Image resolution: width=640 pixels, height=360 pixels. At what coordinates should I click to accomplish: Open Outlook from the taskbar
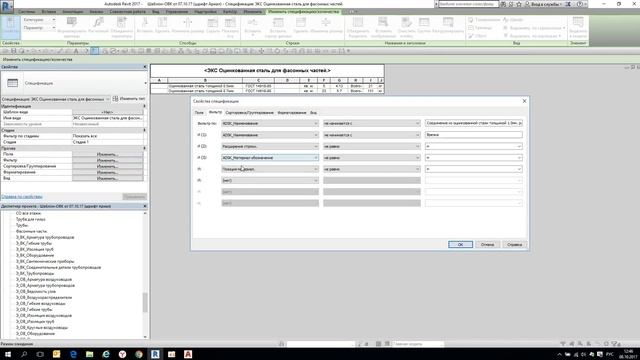[56, 354]
